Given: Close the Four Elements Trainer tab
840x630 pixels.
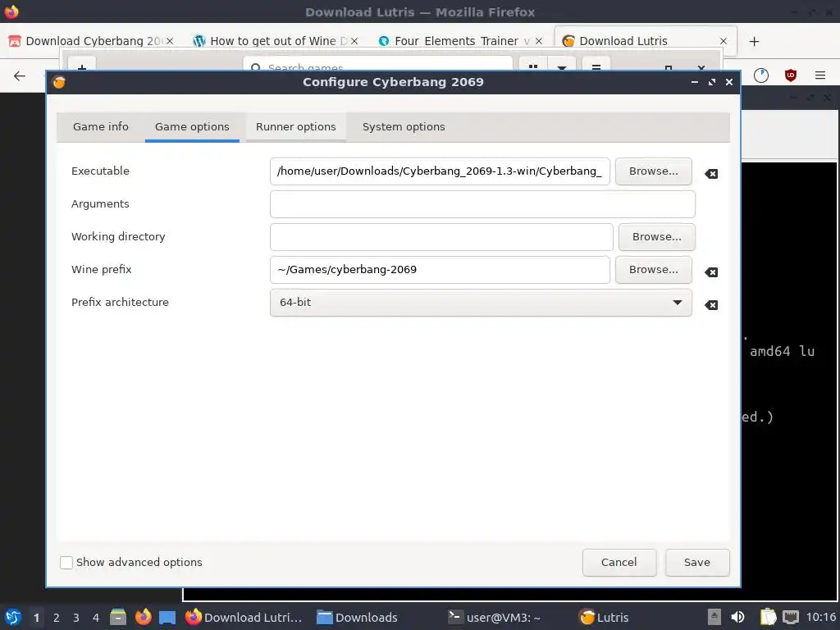Looking at the screenshot, I should point(539,41).
